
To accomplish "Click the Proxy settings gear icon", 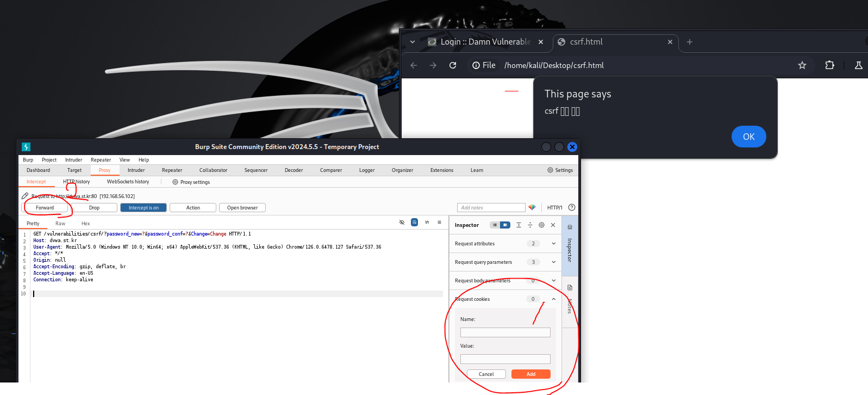I will [175, 182].
